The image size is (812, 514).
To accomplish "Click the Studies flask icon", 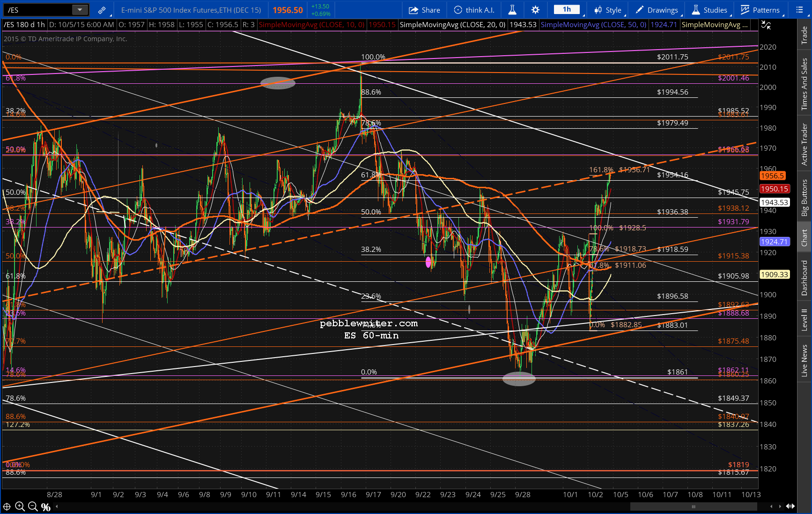I will coord(696,10).
